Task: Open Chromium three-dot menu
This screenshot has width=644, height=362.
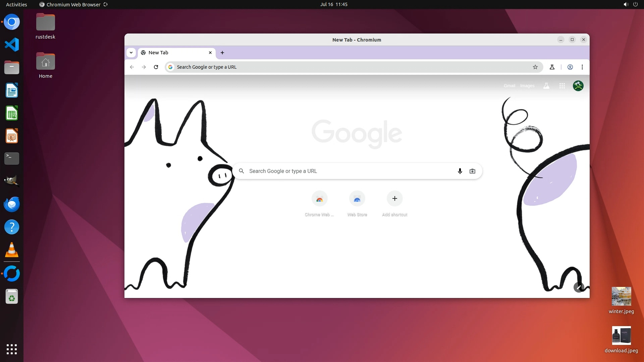Action: [582, 67]
